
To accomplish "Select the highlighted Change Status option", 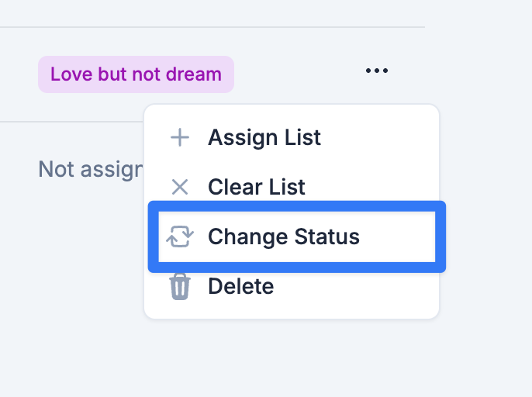I will (297, 236).
